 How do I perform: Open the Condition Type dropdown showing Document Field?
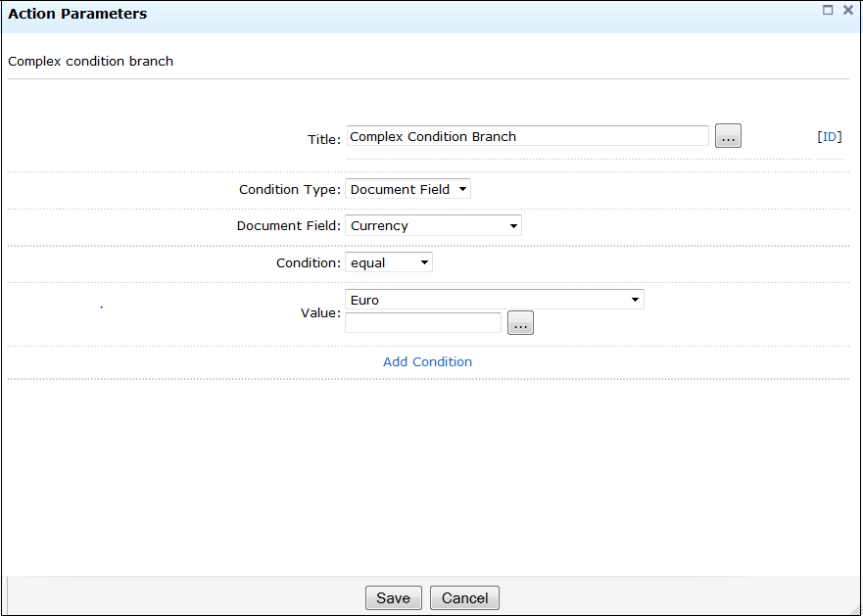408,189
